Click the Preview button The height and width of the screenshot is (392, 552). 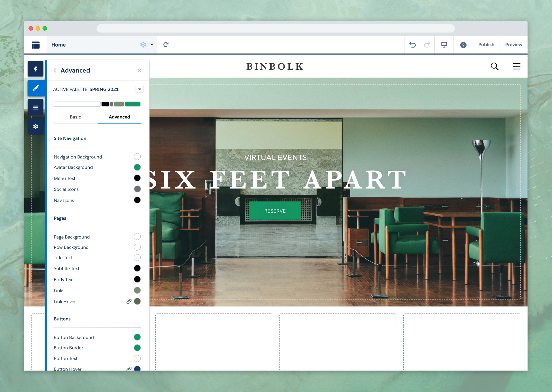(513, 45)
